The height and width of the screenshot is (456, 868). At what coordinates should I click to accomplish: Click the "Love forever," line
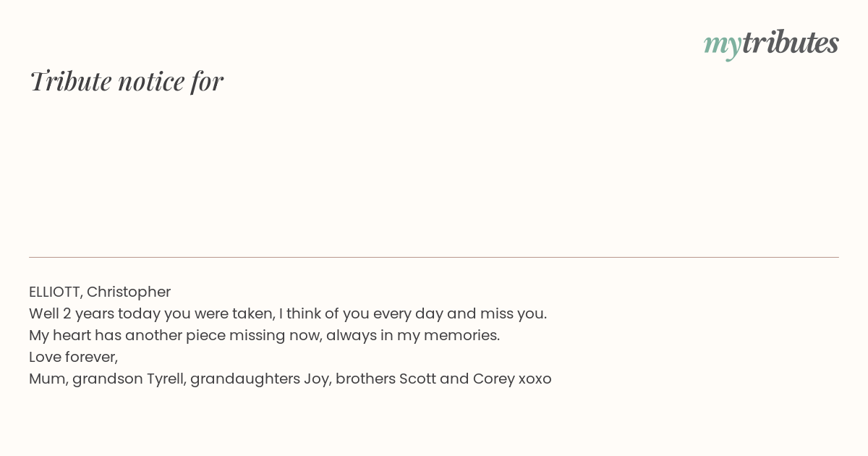coord(73,357)
